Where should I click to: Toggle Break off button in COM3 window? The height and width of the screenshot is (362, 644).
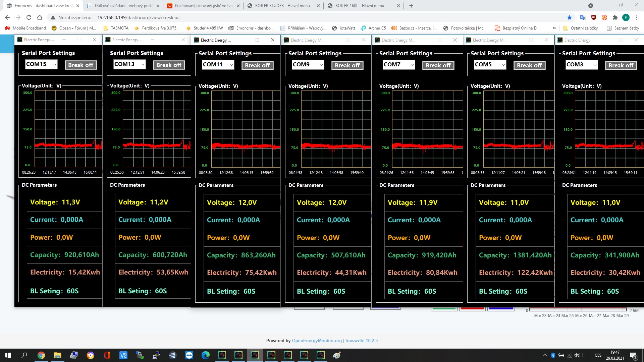(621, 65)
